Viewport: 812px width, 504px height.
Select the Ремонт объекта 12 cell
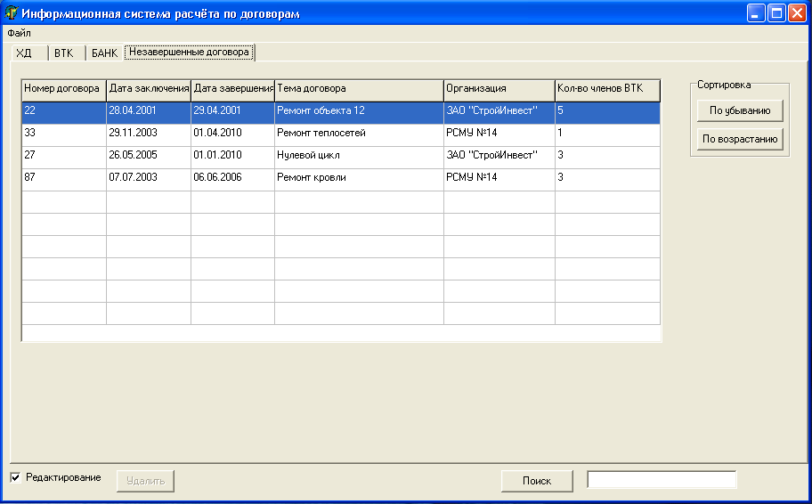[x=359, y=112]
